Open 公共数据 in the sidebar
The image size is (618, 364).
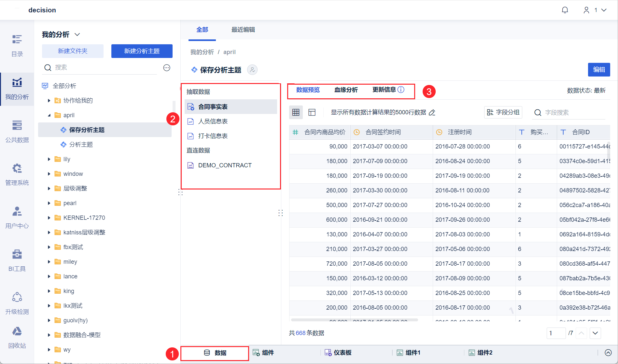(17, 132)
